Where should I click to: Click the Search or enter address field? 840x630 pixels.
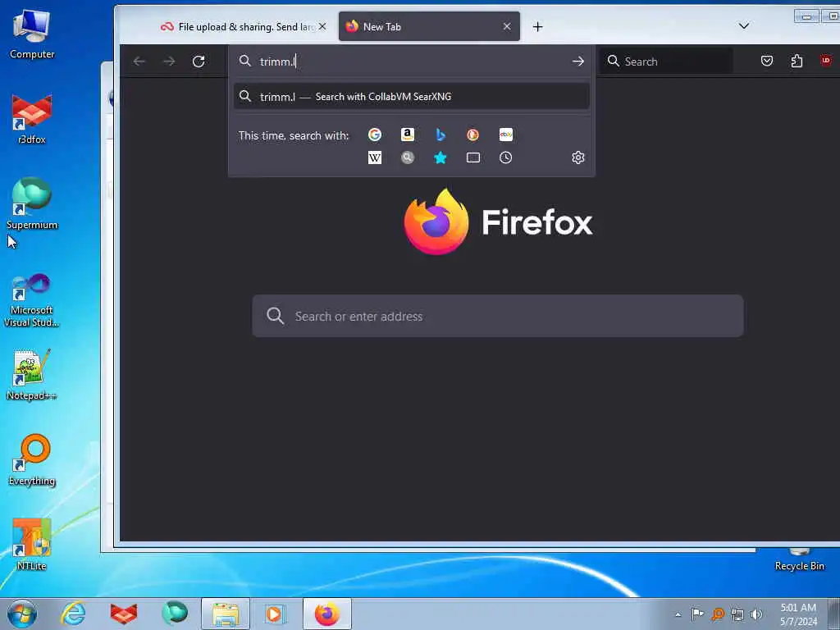[x=498, y=316]
